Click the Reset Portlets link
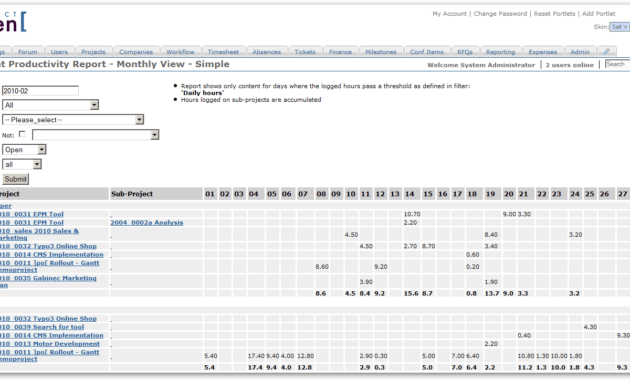The height and width of the screenshot is (380, 630). click(x=554, y=14)
